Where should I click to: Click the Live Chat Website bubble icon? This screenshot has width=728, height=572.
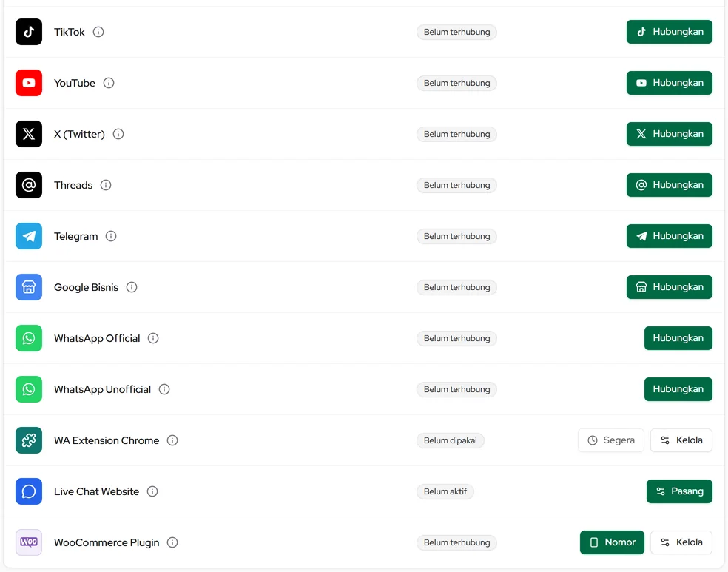(29, 491)
